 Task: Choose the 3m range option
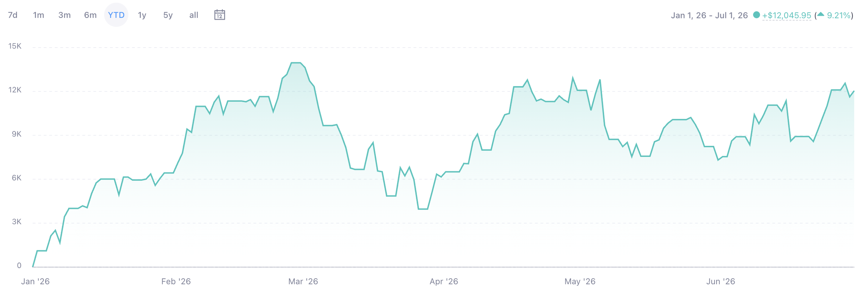click(65, 15)
